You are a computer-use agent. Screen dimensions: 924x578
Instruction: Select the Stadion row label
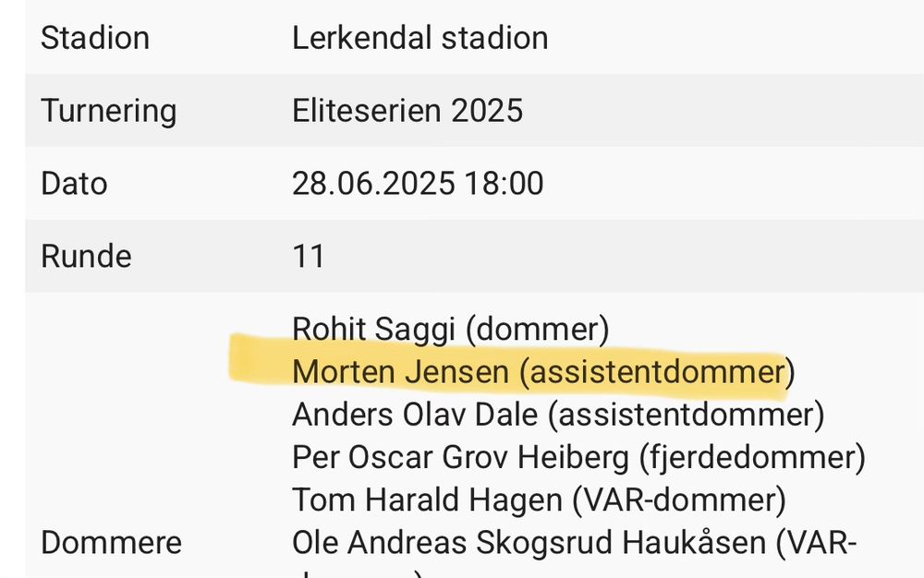point(95,38)
